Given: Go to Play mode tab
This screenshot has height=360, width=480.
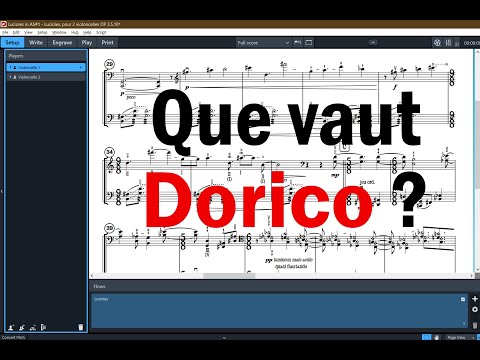Looking at the screenshot, I should pos(87,43).
